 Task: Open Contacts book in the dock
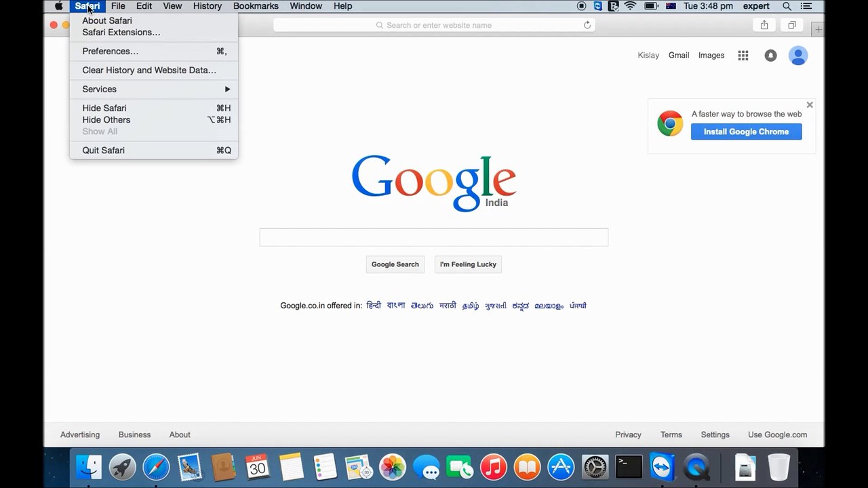pyautogui.click(x=223, y=467)
